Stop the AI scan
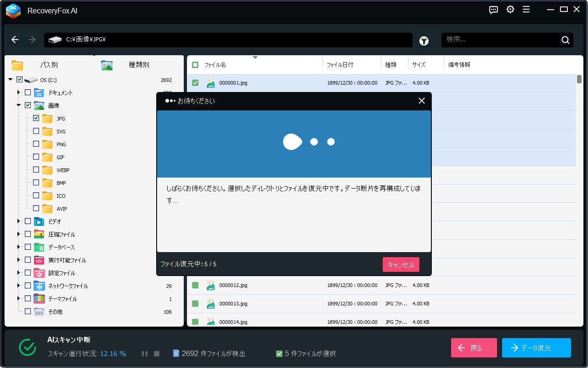The width and height of the screenshot is (588, 368). tap(156, 353)
